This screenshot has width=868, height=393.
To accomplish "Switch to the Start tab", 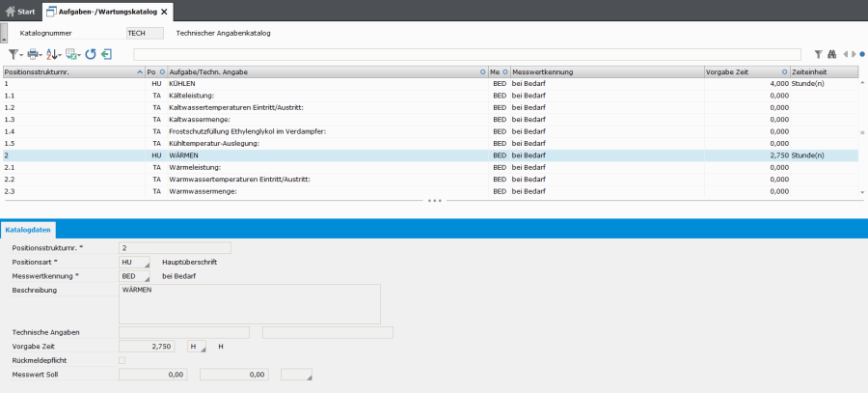I will pos(20,12).
